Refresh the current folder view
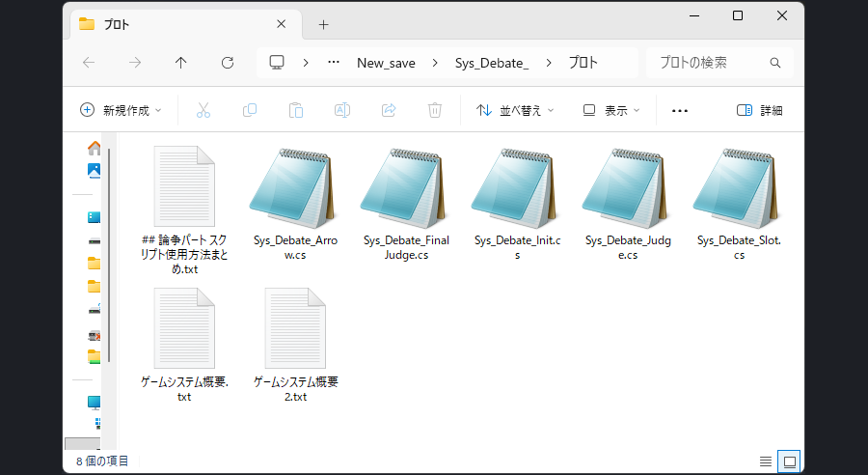 click(228, 63)
